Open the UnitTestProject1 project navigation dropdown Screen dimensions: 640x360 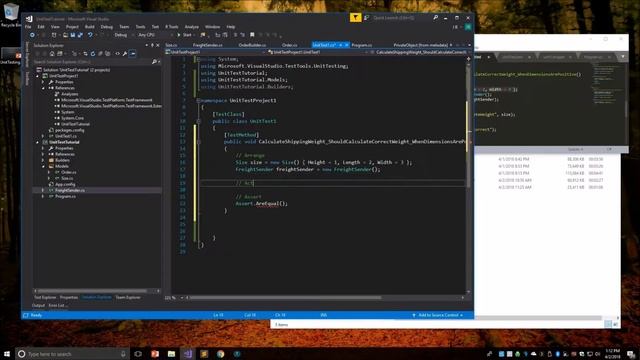[x=216, y=52]
